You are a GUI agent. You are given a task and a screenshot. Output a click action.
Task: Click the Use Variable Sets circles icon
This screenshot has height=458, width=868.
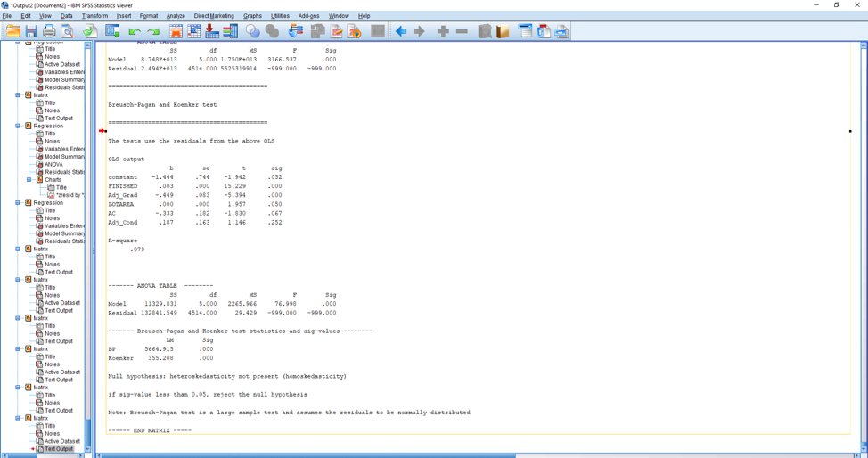[x=253, y=31]
